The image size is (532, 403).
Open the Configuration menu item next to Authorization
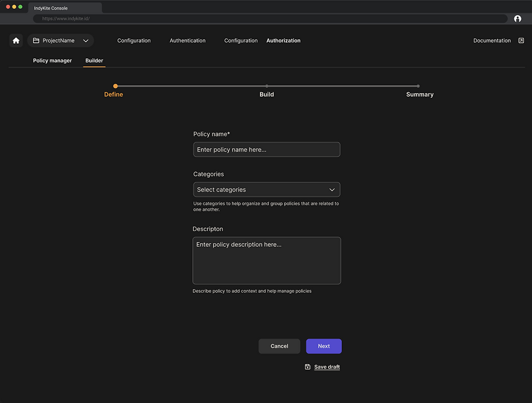[240, 41]
